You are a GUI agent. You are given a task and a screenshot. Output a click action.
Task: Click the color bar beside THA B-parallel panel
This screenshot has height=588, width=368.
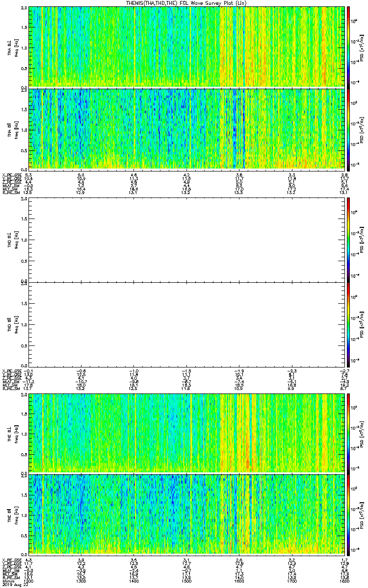349,129
